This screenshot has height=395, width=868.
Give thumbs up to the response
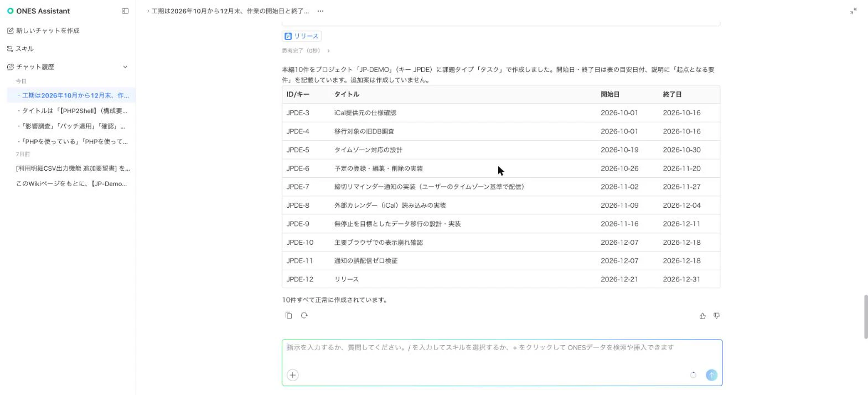[x=702, y=316]
